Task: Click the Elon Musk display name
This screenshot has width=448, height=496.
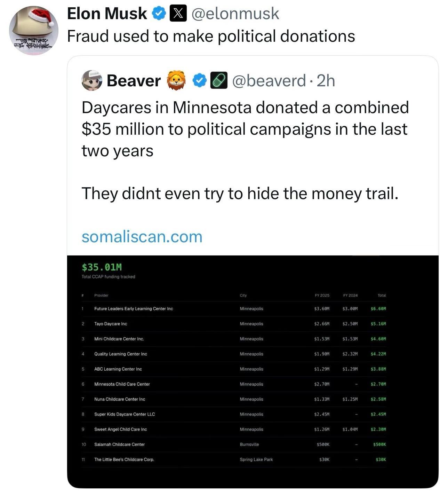Action: point(107,14)
